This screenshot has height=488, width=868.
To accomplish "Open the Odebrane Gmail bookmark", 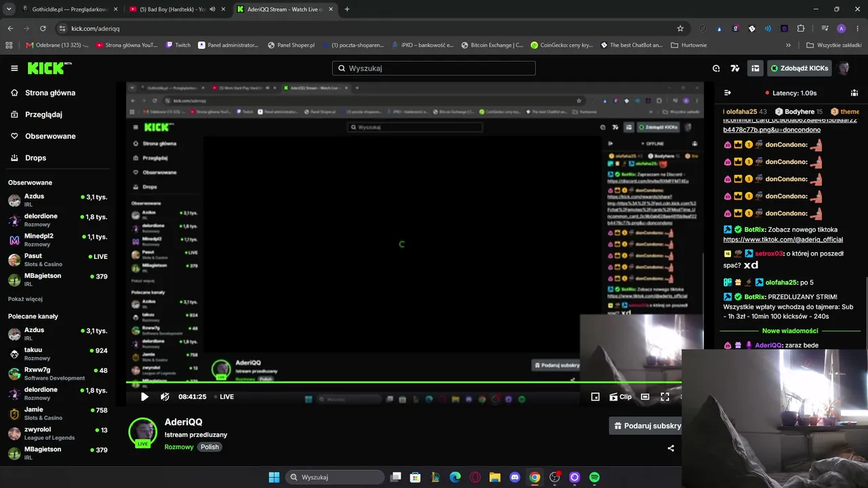I will click(57, 45).
